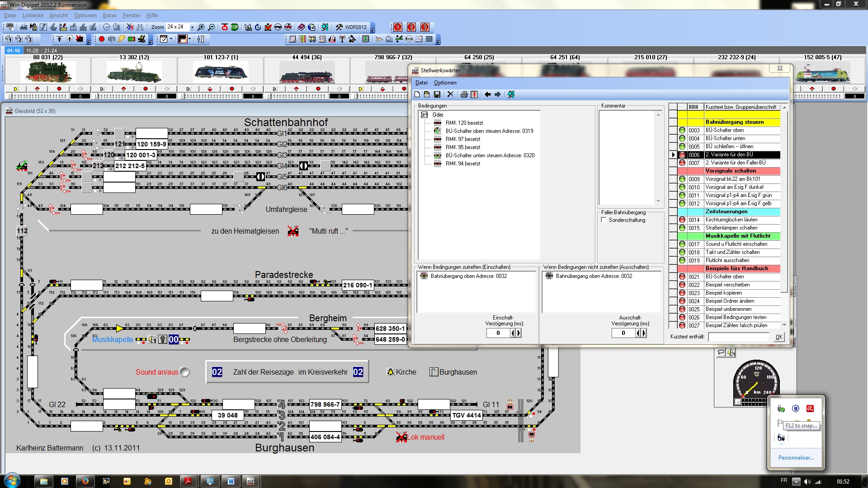
Task: Toggle status light of entry 0003
Action: tap(682, 130)
